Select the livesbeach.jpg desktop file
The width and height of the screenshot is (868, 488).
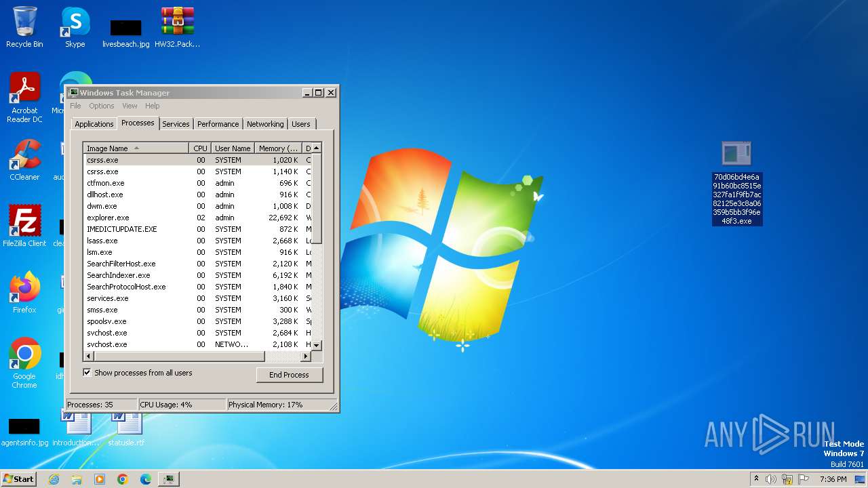(125, 33)
